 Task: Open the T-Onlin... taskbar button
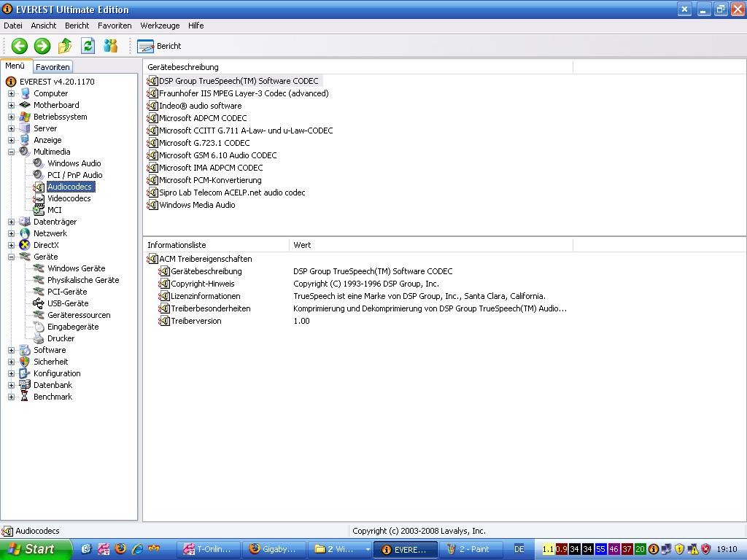[x=208, y=550]
